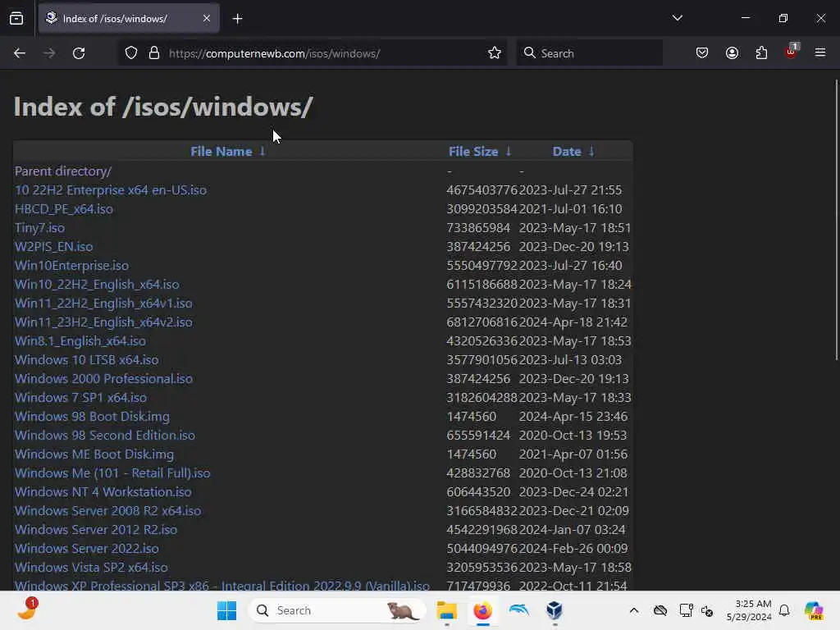View site security padlock information
840x630 pixels.
pyautogui.click(x=154, y=53)
